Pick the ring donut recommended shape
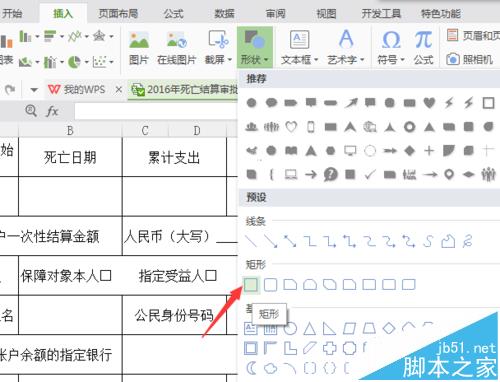Viewport: 500px width, 382px height. pyautogui.click(x=409, y=127)
